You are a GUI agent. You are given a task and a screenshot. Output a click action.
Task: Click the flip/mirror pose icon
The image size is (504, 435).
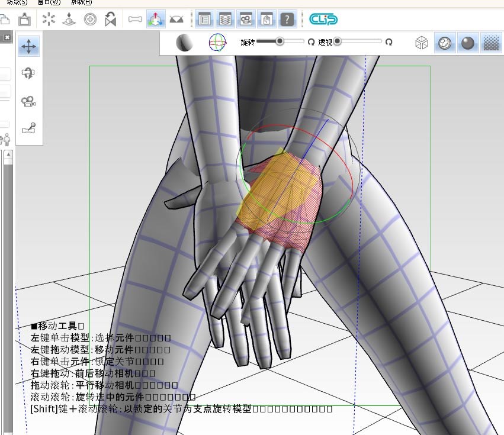click(110, 20)
